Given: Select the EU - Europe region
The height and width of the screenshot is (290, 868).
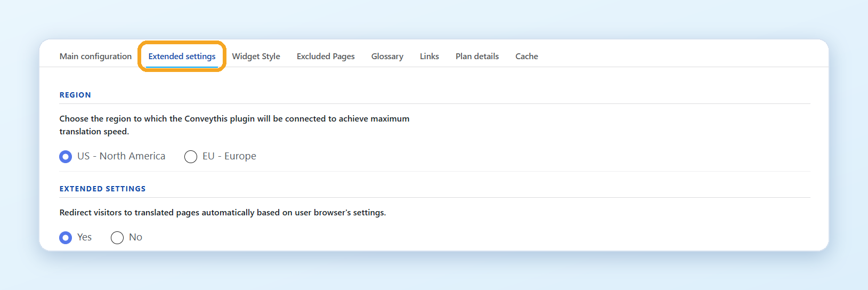Looking at the screenshot, I should 191,156.
